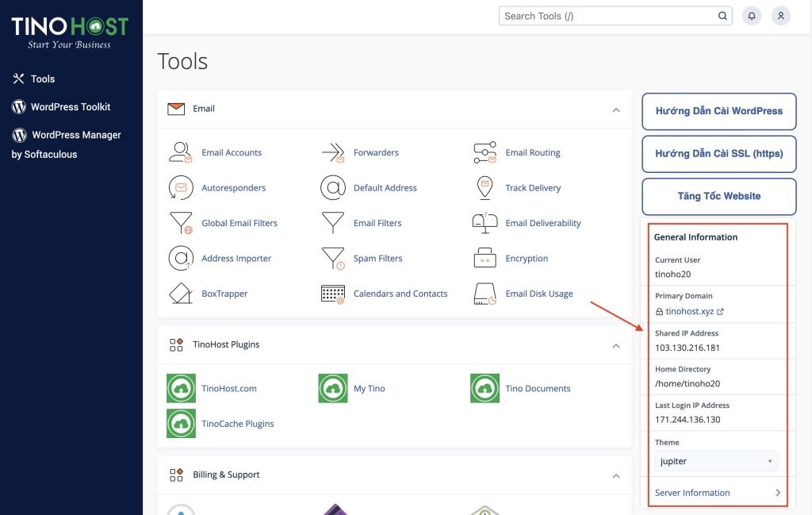This screenshot has height=515, width=812.
Task: Click the Tino Documents green cloud icon
Action: point(485,388)
